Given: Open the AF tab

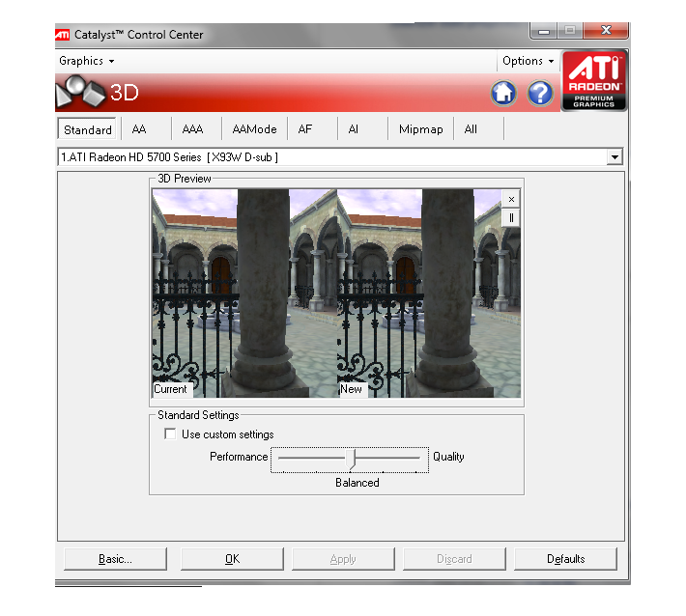Looking at the screenshot, I should point(305,129).
